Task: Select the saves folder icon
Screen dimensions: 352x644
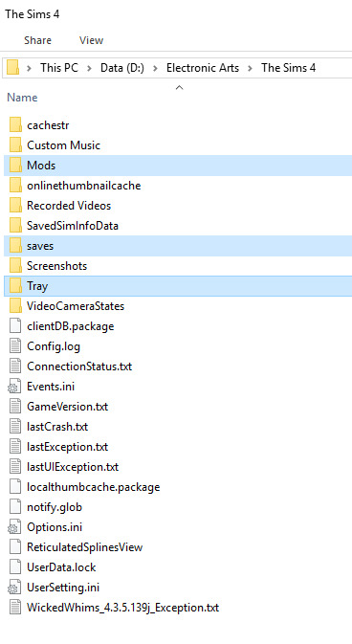Action: pyautogui.click(x=15, y=246)
